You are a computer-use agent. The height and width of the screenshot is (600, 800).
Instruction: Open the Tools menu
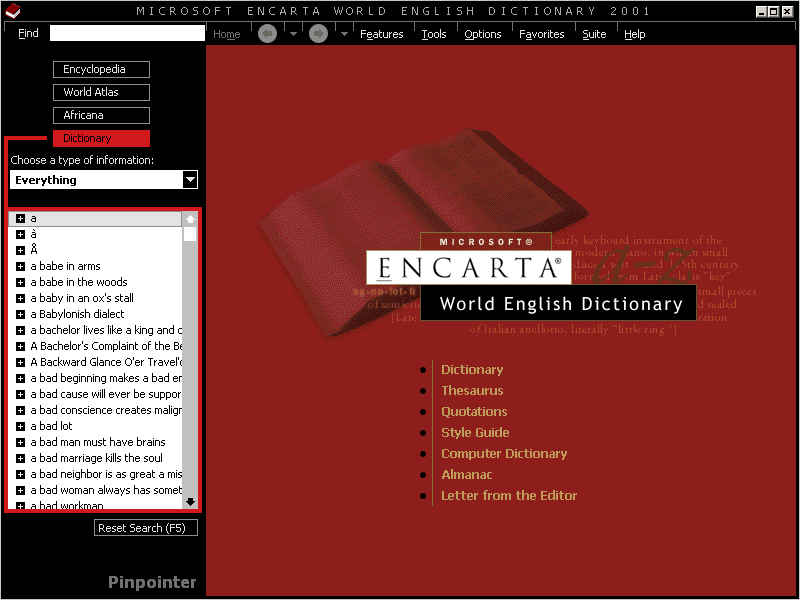[434, 34]
